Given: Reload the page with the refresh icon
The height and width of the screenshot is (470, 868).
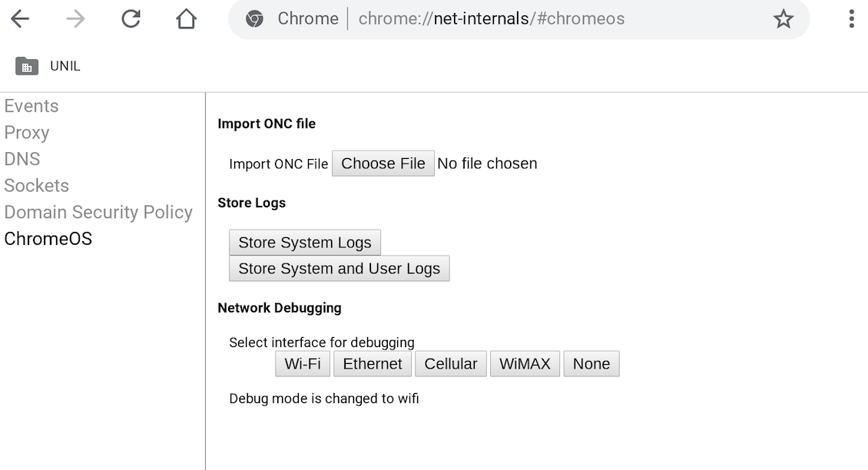Looking at the screenshot, I should tap(131, 19).
